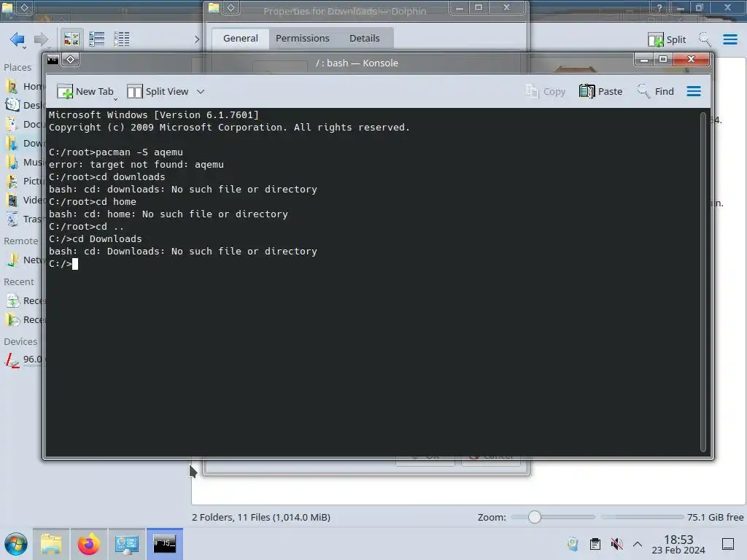Click the Konsole window pin icon
This screenshot has height=560, width=747.
pos(71,60)
